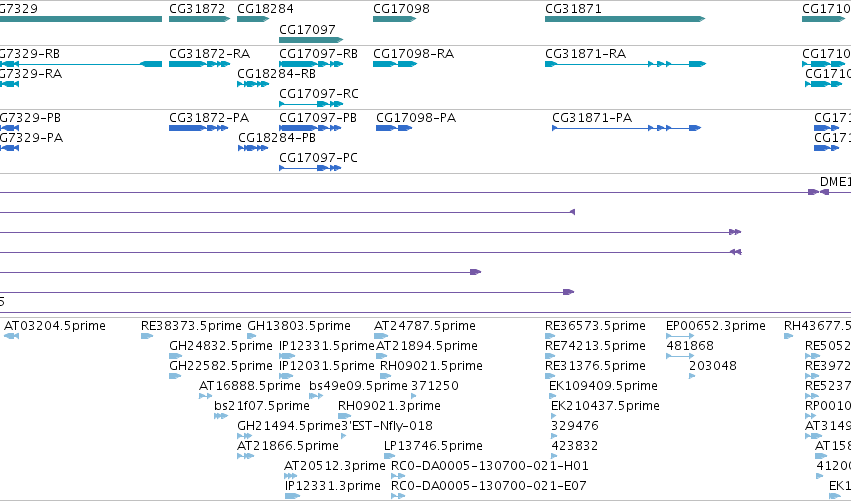Select the CG31871-RA transcript line
851x501 pixels.
(x=625, y=64)
